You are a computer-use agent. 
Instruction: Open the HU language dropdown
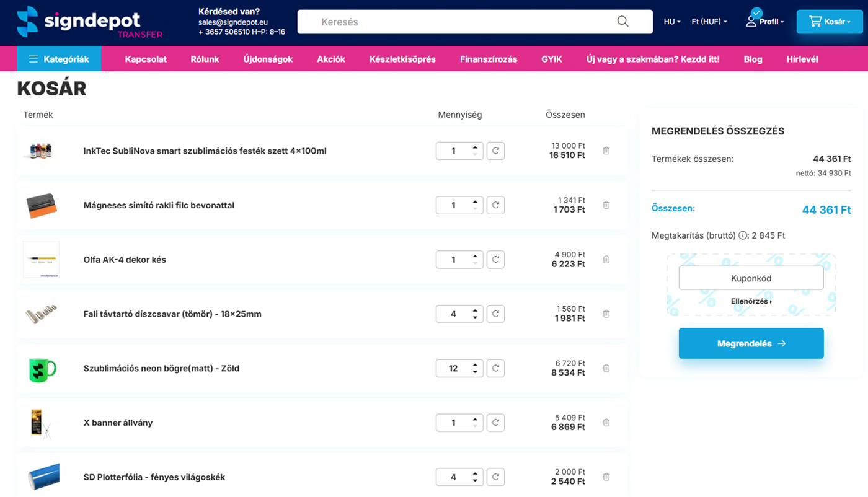[672, 22]
